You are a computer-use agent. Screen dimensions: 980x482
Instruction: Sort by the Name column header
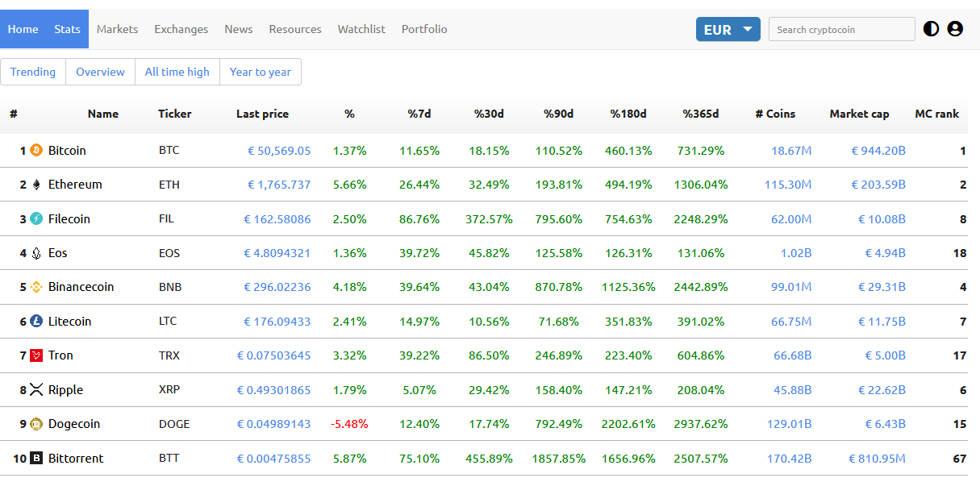pos(103,114)
